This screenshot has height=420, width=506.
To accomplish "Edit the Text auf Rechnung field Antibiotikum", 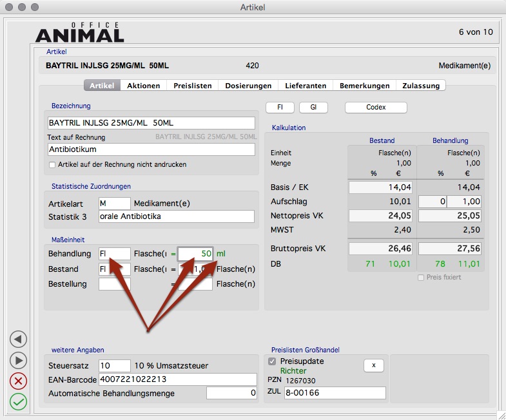I will click(x=151, y=149).
